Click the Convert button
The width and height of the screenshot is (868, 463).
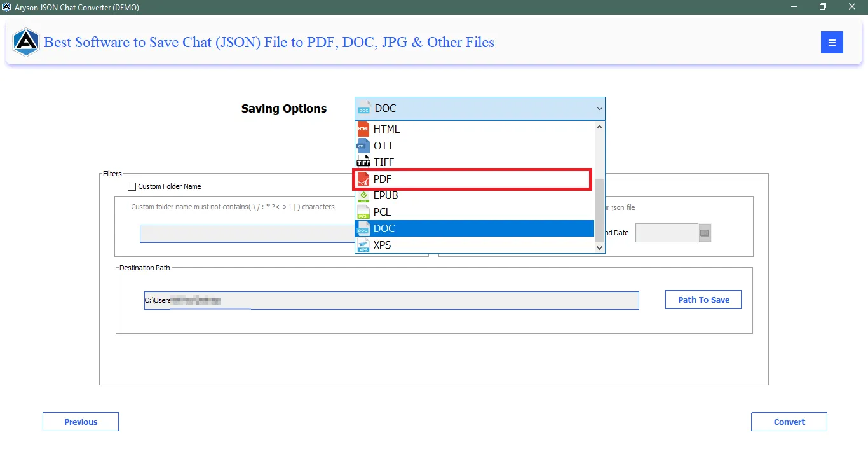[789, 421]
